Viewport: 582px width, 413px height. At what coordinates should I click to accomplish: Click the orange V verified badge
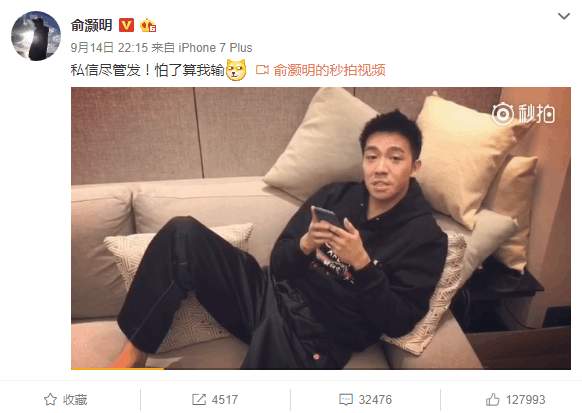[x=126, y=25]
